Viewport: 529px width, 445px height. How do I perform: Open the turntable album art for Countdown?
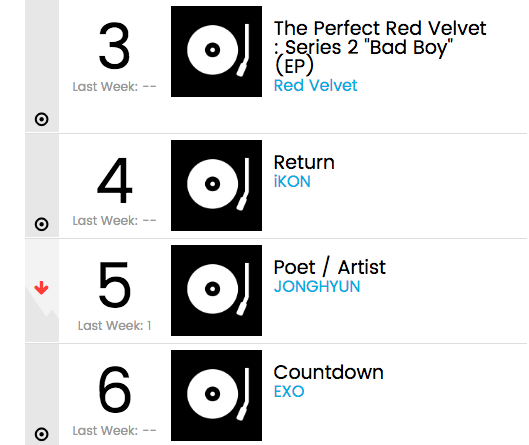216,395
